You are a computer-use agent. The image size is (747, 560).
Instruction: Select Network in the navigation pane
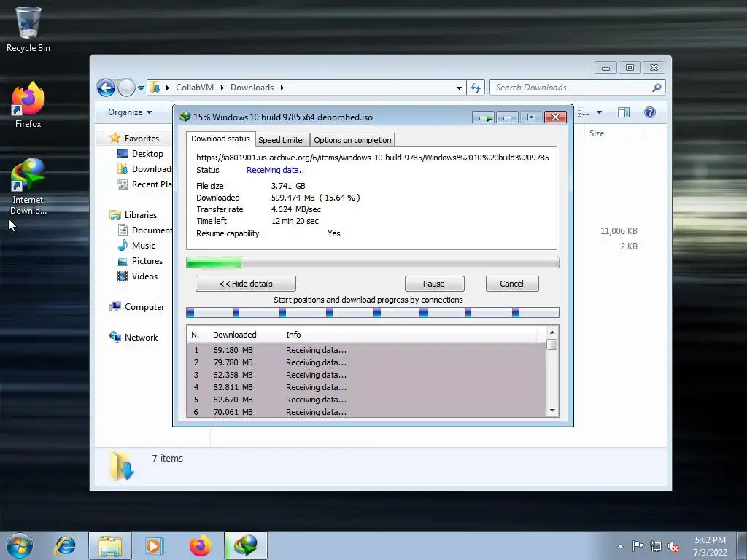pyautogui.click(x=141, y=337)
